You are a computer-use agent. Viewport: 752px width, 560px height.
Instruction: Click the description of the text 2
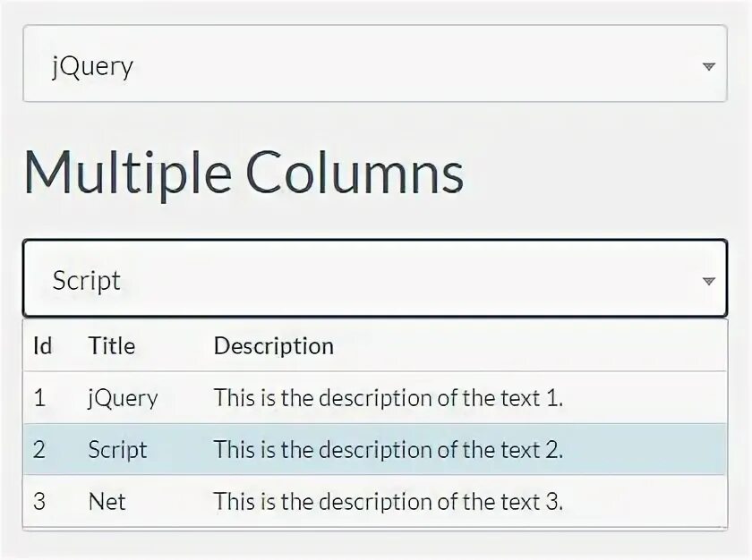tap(388, 450)
